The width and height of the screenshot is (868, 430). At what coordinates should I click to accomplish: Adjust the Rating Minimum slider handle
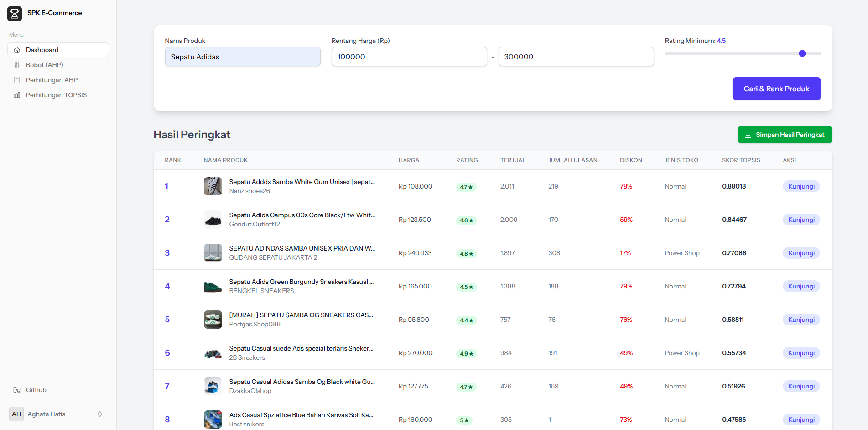click(x=802, y=53)
